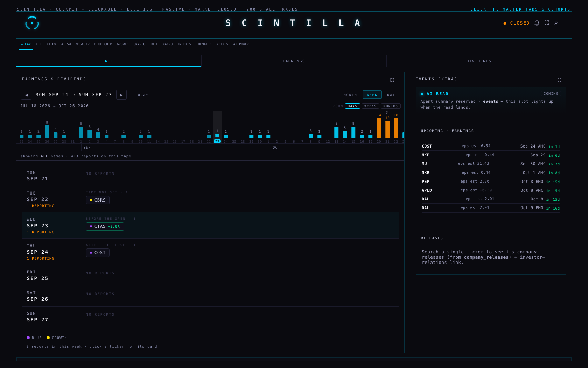
Task: Set zoom to Months
Action: (390, 106)
